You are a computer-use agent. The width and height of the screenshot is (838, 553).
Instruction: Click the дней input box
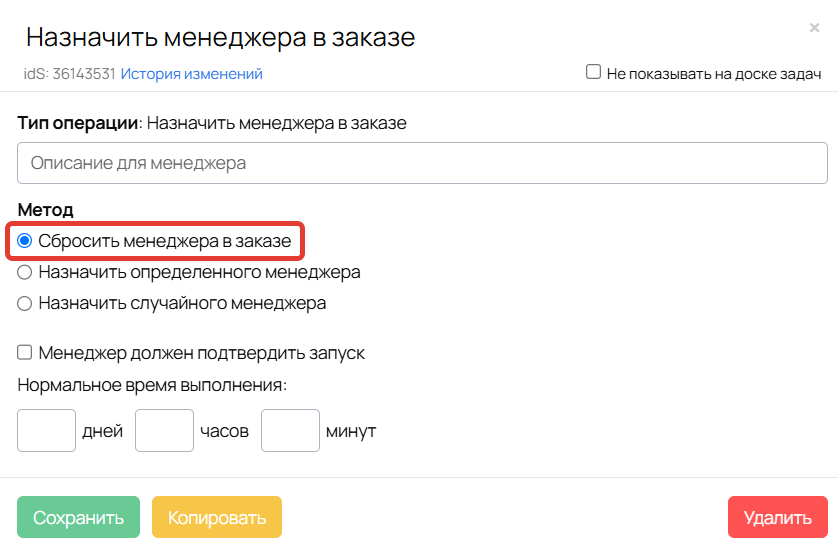tap(46, 431)
